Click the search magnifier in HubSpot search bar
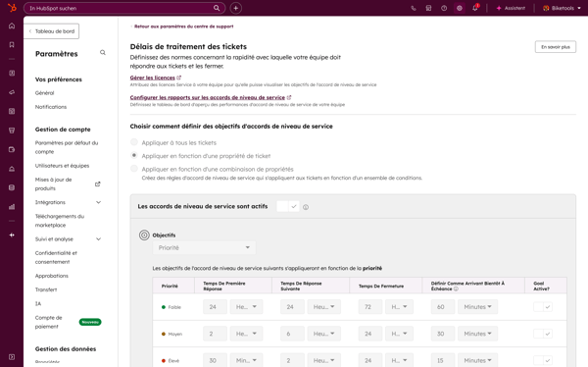 [217, 8]
